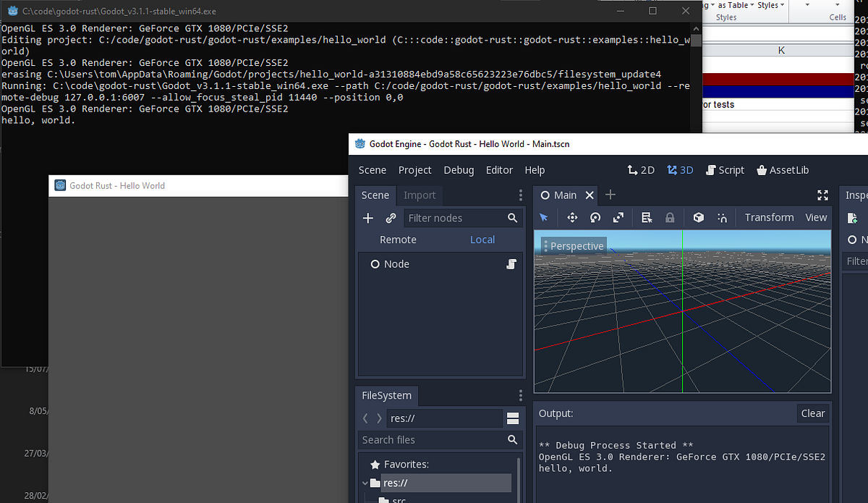Screen dimensions: 868x503
Task: Show the Local scene tree
Action: point(482,240)
